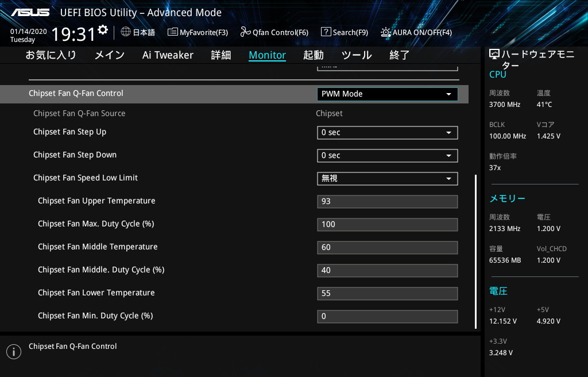Select the Monitor tab
This screenshot has width=588, height=377.
[268, 55]
